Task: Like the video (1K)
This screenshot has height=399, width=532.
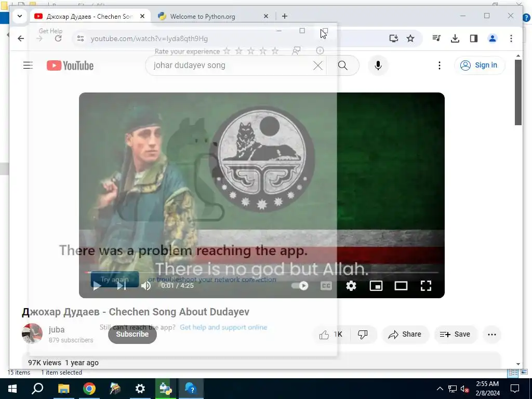Action: point(331,335)
